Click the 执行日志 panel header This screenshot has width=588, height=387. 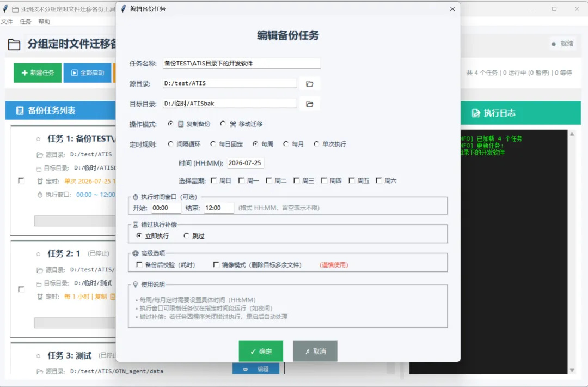tap(520, 113)
